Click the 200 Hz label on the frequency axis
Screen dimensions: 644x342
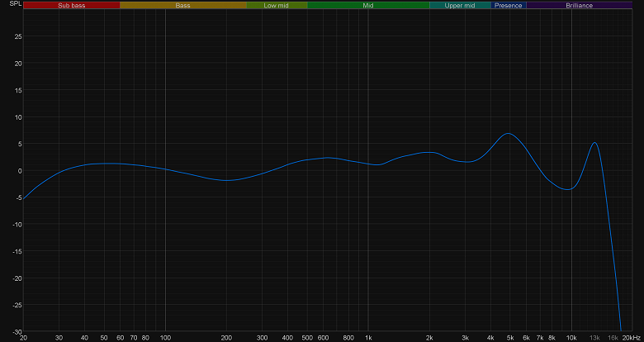(x=226, y=338)
